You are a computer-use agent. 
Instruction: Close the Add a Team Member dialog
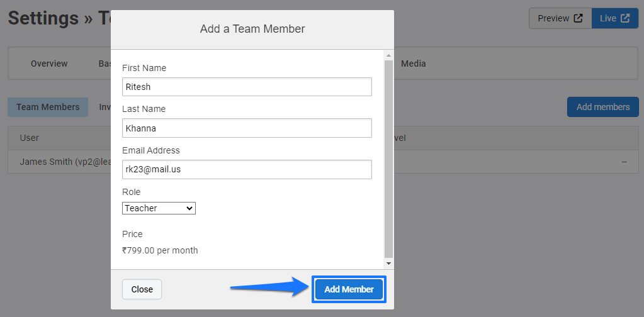click(x=142, y=289)
